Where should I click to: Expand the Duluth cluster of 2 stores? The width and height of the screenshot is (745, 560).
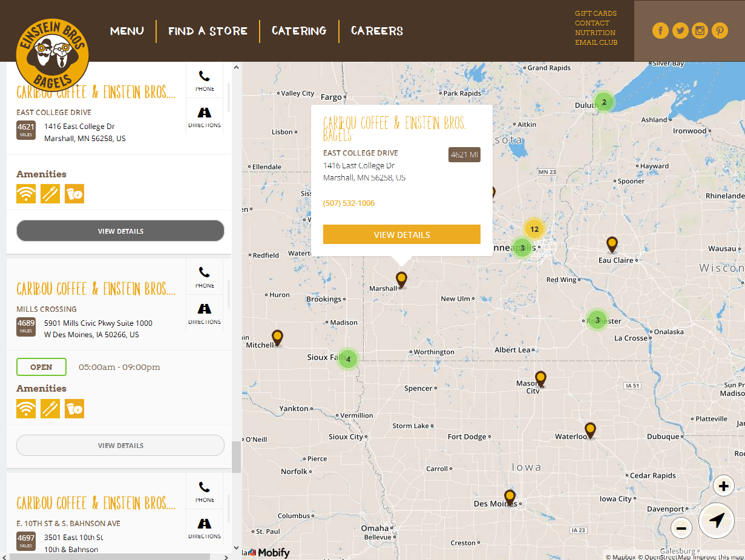click(604, 102)
